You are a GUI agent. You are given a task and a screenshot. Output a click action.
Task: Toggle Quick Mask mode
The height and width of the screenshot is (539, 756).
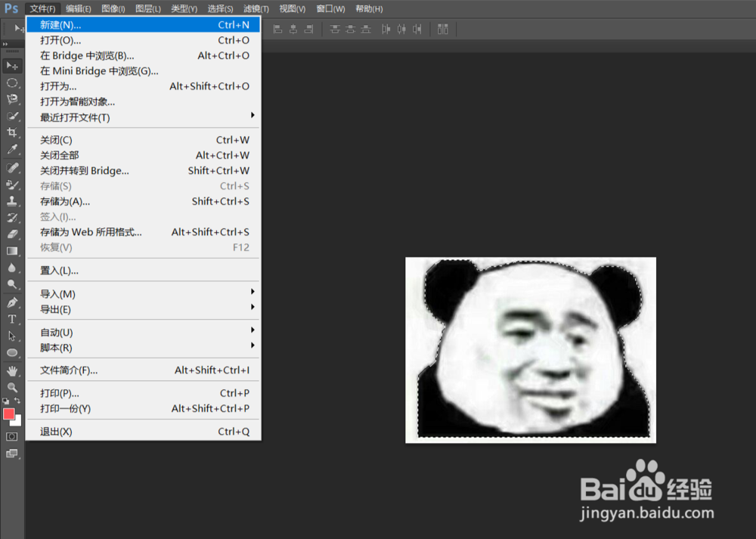[x=12, y=437]
